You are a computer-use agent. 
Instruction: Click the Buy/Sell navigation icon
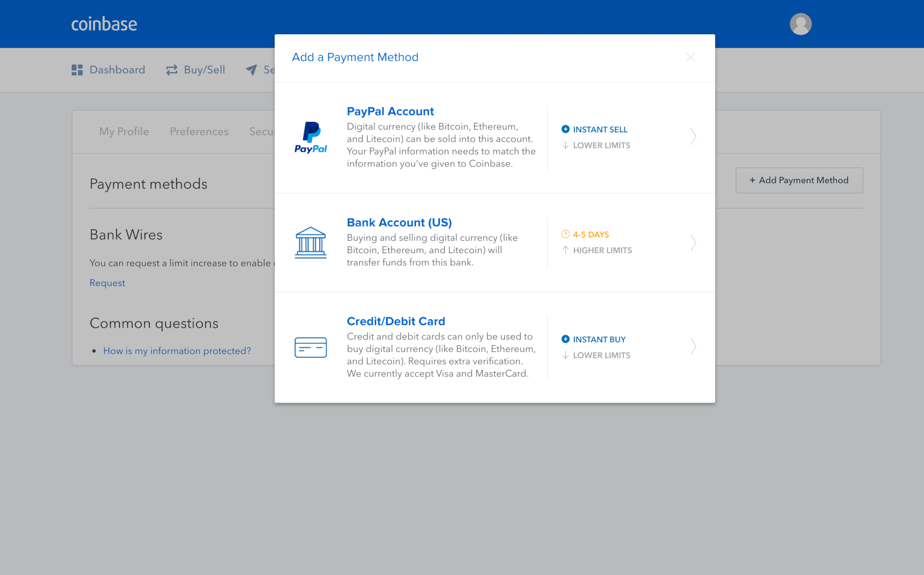(x=172, y=70)
